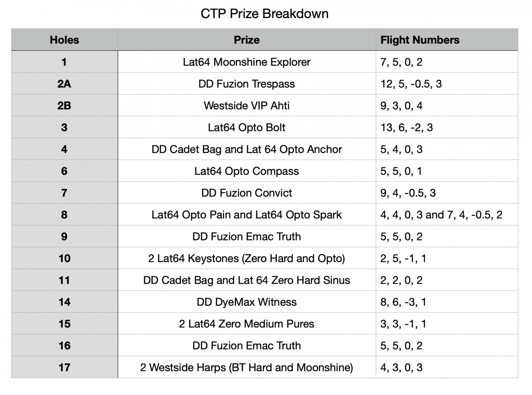Select the Lat64 Opto Compass prize cell
The height and width of the screenshot is (395, 532).
pos(247,171)
